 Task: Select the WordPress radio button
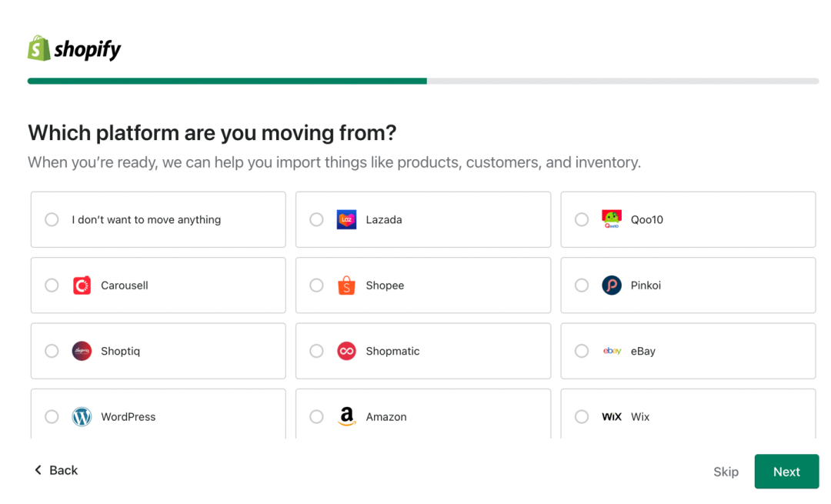(52, 416)
